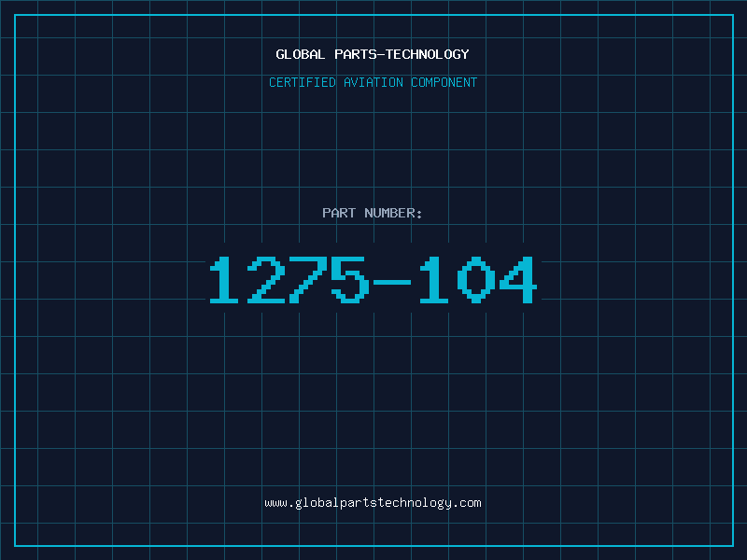Select the part number 1275-104
The width and height of the screenshot is (747, 560).
click(373, 279)
